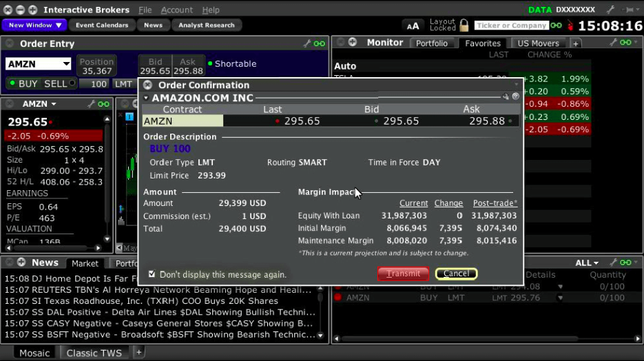Open the DJ Home Depot news headline
Viewport: 644px width, 361px height.
click(x=70, y=278)
